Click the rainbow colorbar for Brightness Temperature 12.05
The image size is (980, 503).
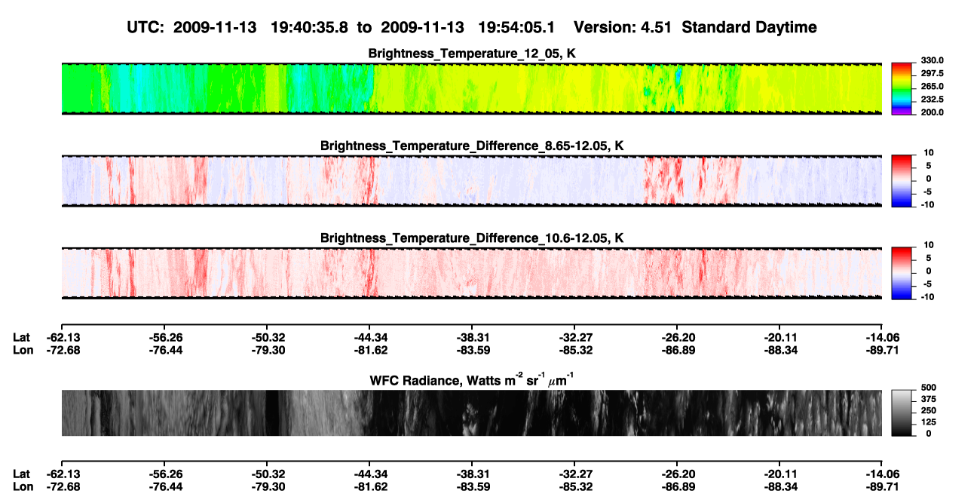[902, 88]
